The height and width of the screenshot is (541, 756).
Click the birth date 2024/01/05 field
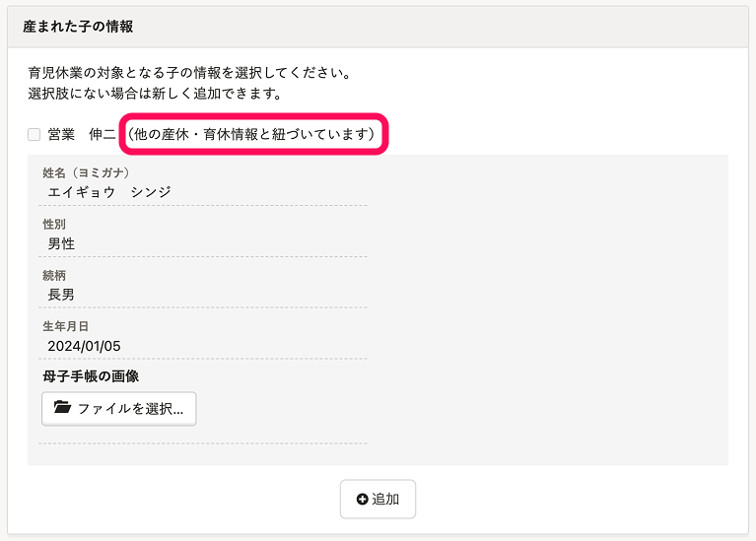85,346
